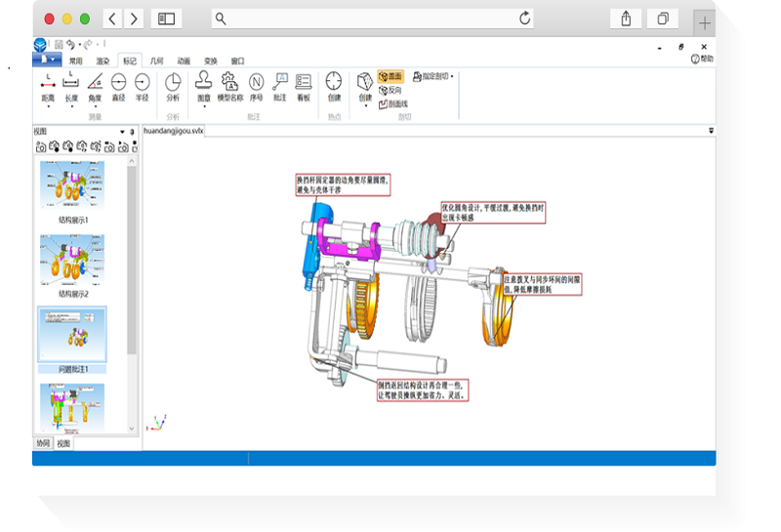Image resolution: width=781 pixels, height=532 pixels.
Task: Toggle 剖面线 section hatch lines
Action: [392, 102]
